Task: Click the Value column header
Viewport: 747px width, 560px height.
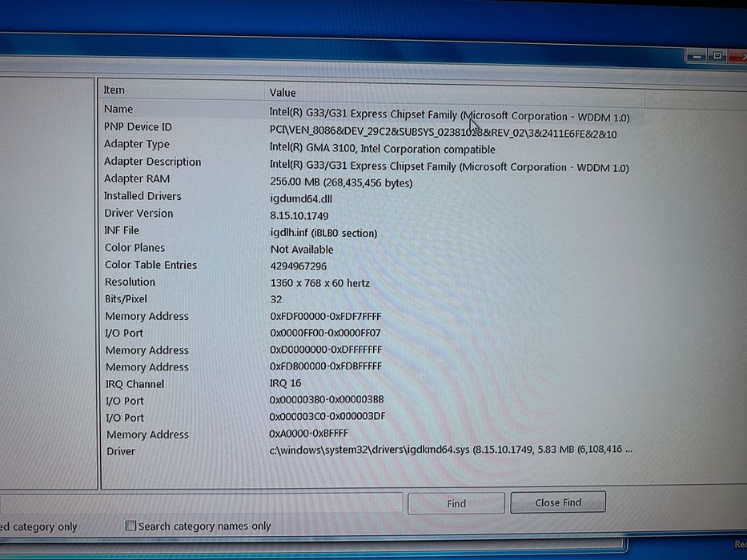Action: 453,94
